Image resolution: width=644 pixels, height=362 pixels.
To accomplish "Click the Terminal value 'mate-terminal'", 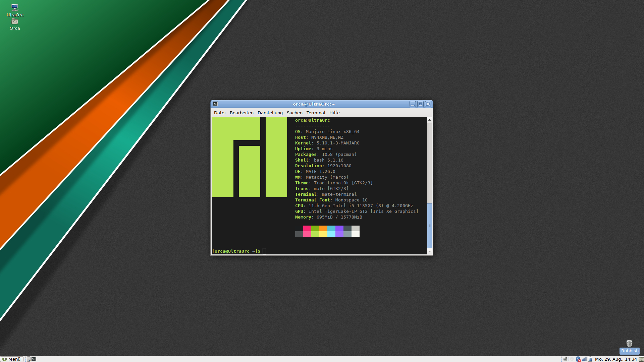I will 339,194.
